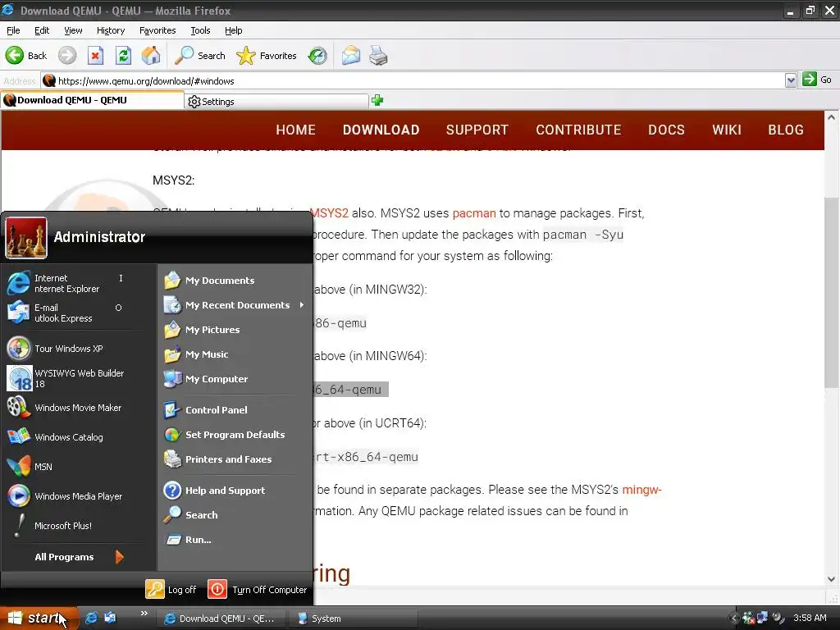Click the 3:58 AM tray clock
840x630 pixels.
click(810, 618)
